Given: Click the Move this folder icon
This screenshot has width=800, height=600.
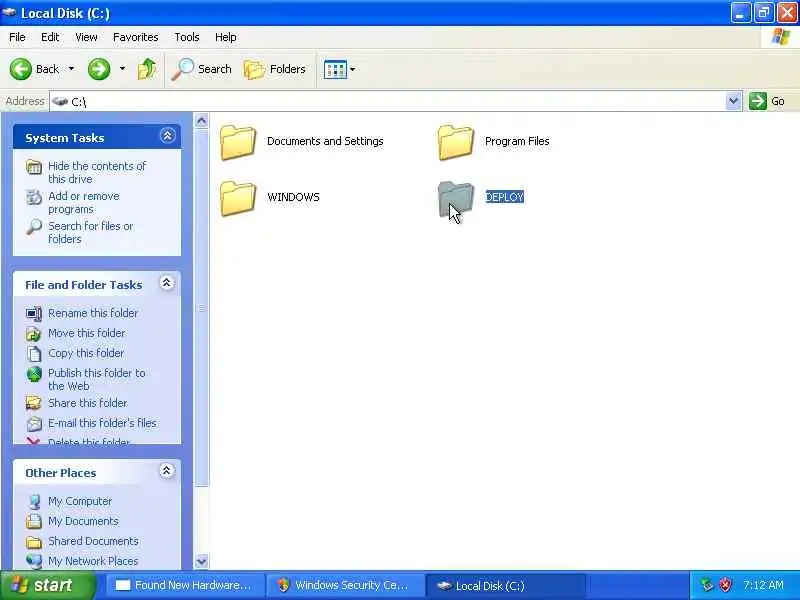Looking at the screenshot, I should (x=34, y=334).
